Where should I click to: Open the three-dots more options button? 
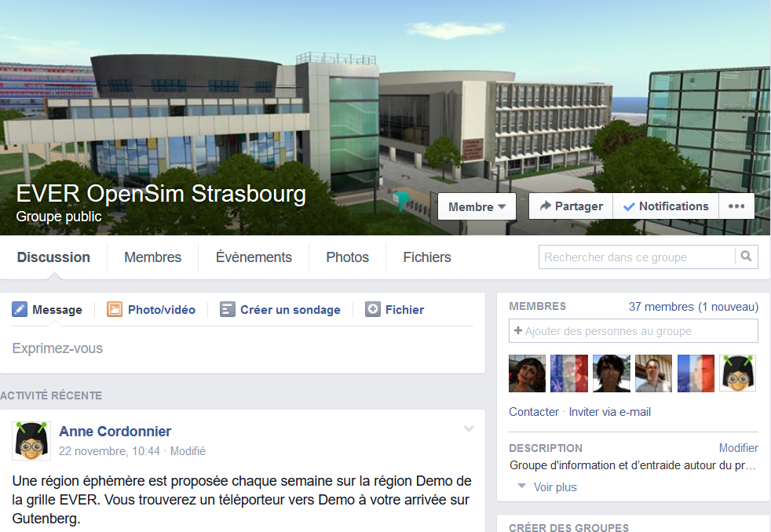[x=736, y=206]
